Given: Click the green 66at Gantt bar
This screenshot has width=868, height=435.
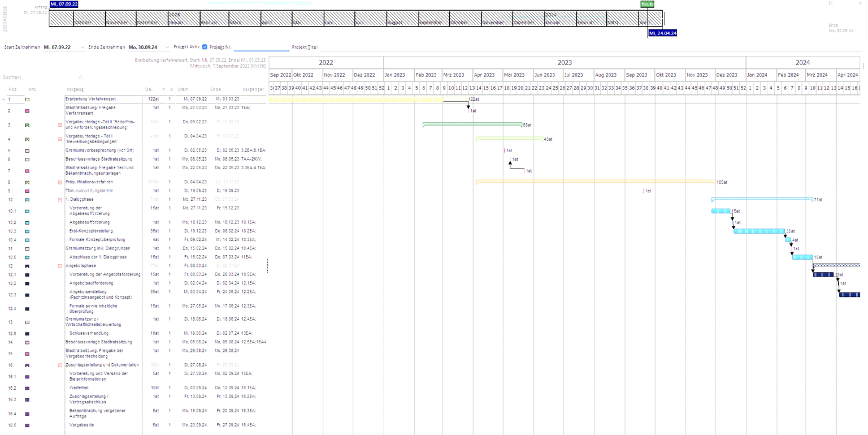Looking at the screenshot, I should tap(472, 124).
